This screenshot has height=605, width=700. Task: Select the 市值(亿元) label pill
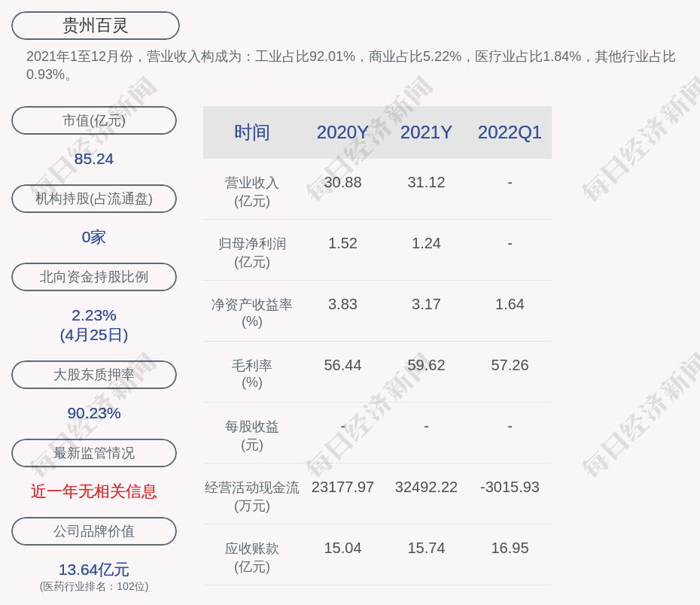pos(94,120)
